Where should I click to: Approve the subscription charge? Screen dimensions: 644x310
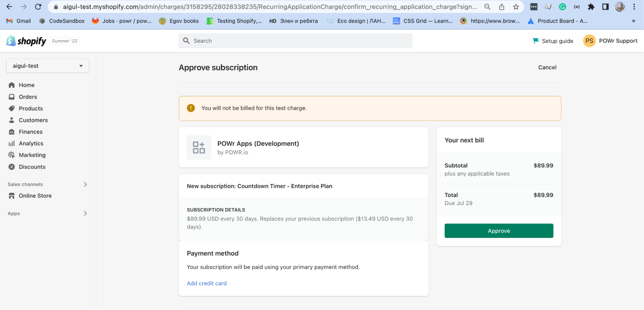(498, 231)
